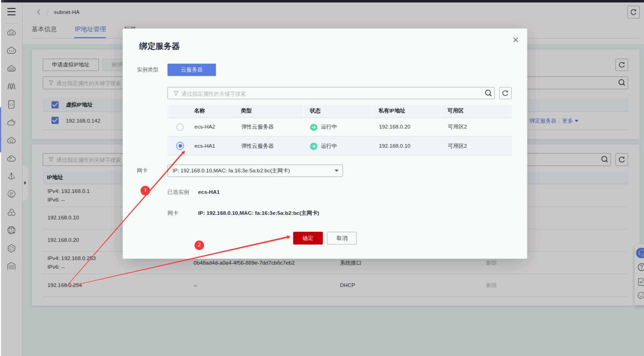Refresh the lower IP address list
644x356 pixels.
coord(622,159)
